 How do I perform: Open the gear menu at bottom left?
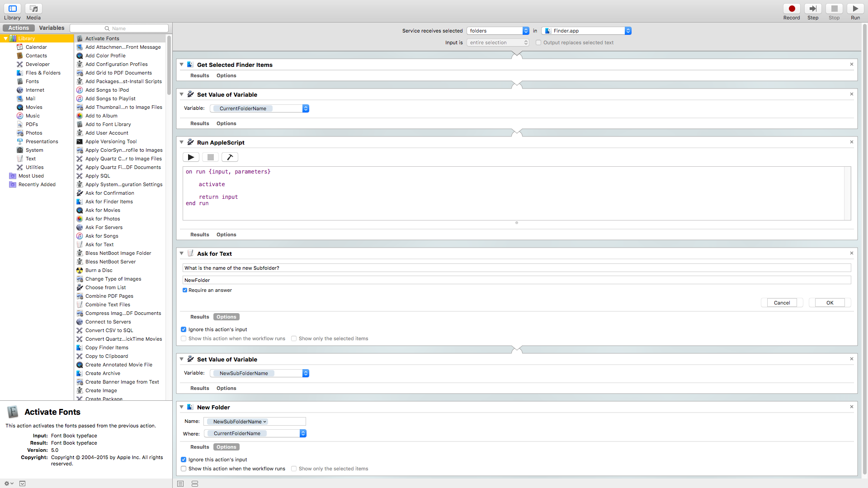pos(8,483)
